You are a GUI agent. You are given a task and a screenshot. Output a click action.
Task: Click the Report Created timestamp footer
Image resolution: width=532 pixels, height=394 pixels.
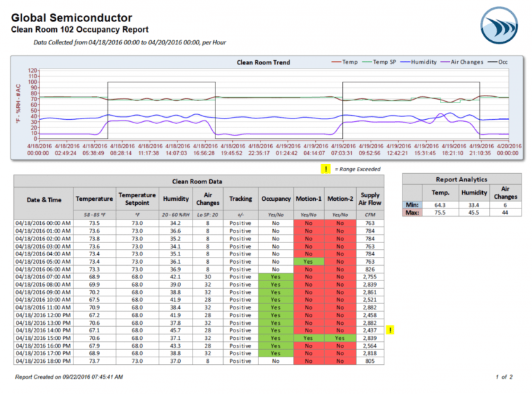(69, 377)
